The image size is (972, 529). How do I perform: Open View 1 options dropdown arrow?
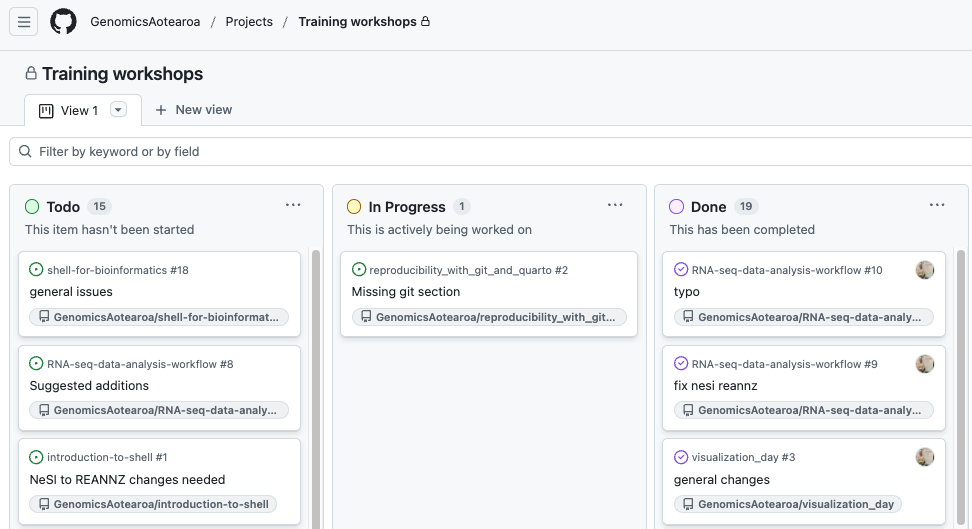pyautogui.click(x=118, y=110)
